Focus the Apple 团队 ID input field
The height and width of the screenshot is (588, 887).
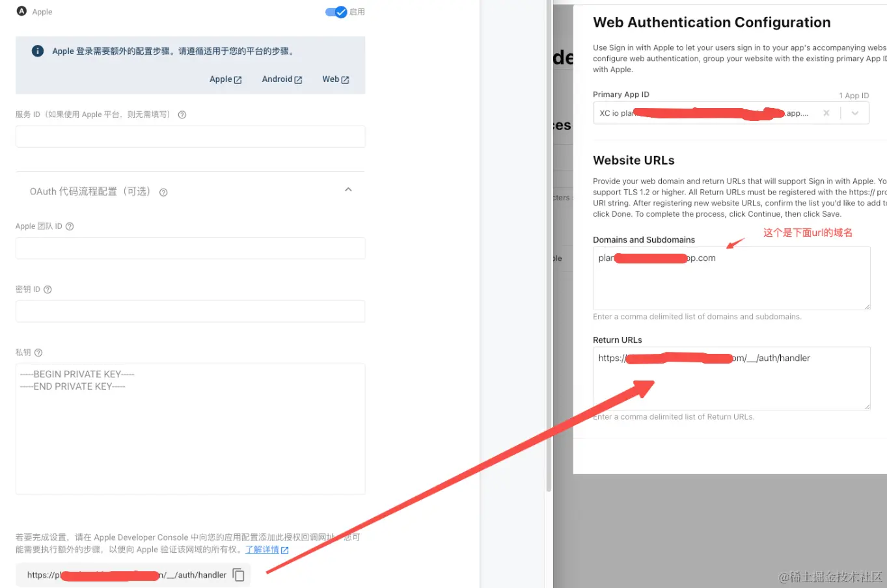coord(190,248)
